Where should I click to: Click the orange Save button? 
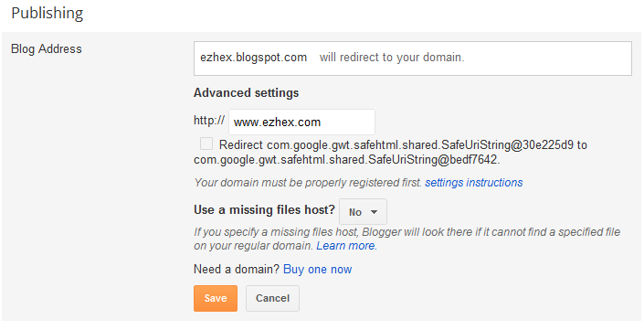(x=216, y=298)
